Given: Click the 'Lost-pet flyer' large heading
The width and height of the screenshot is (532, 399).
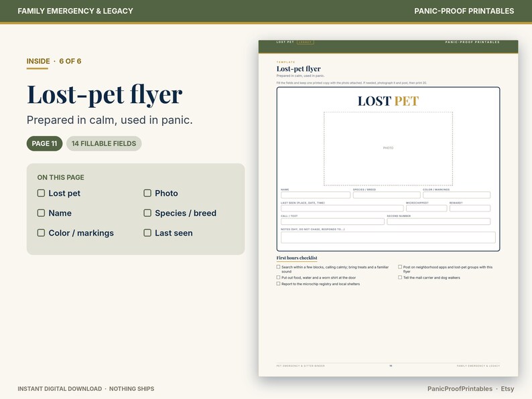Looking at the screenshot, I should 105,94.
